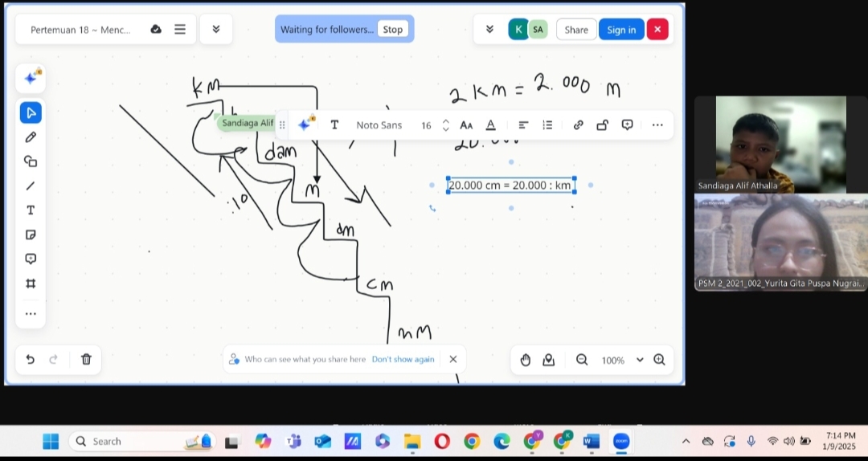Screen dimensions: 868x461
Task: Zoom out with the minus magnifier
Action: tap(582, 361)
